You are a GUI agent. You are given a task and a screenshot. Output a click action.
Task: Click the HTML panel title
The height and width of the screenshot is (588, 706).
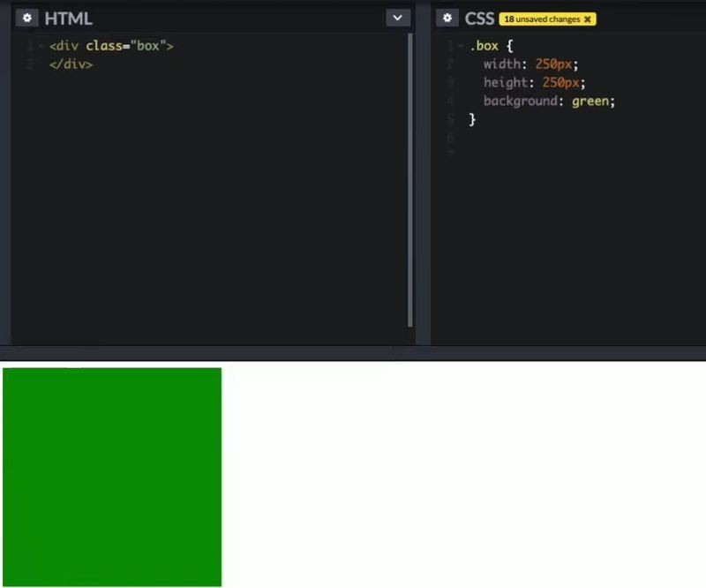(68, 19)
